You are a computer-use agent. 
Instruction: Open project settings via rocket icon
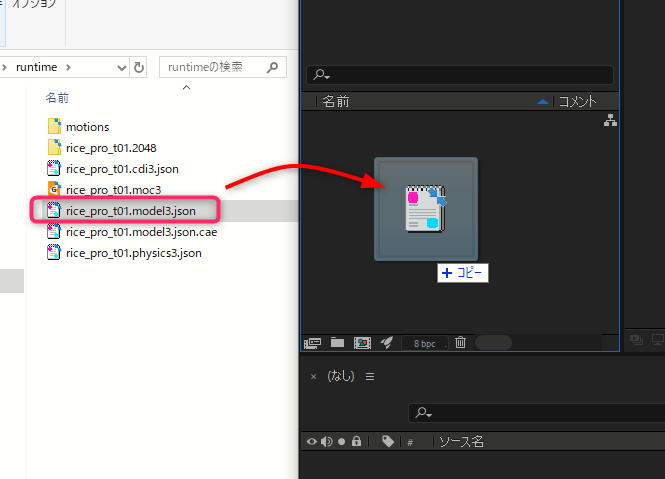pyautogui.click(x=386, y=342)
